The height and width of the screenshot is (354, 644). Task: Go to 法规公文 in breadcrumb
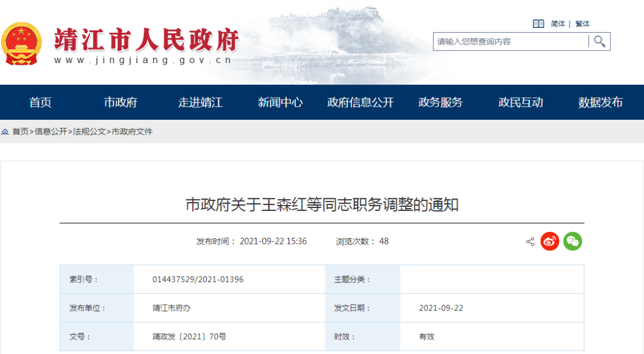pyautogui.click(x=89, y=132)
